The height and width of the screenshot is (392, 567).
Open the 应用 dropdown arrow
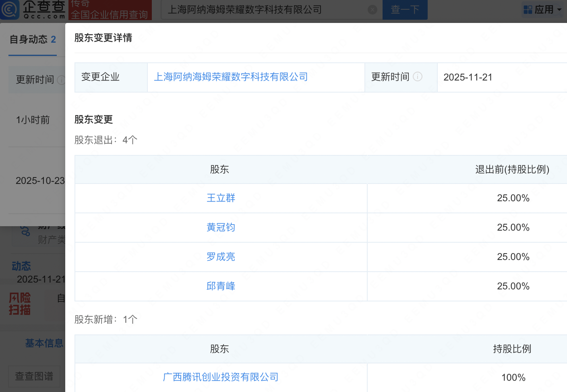[x=559, y=10]
